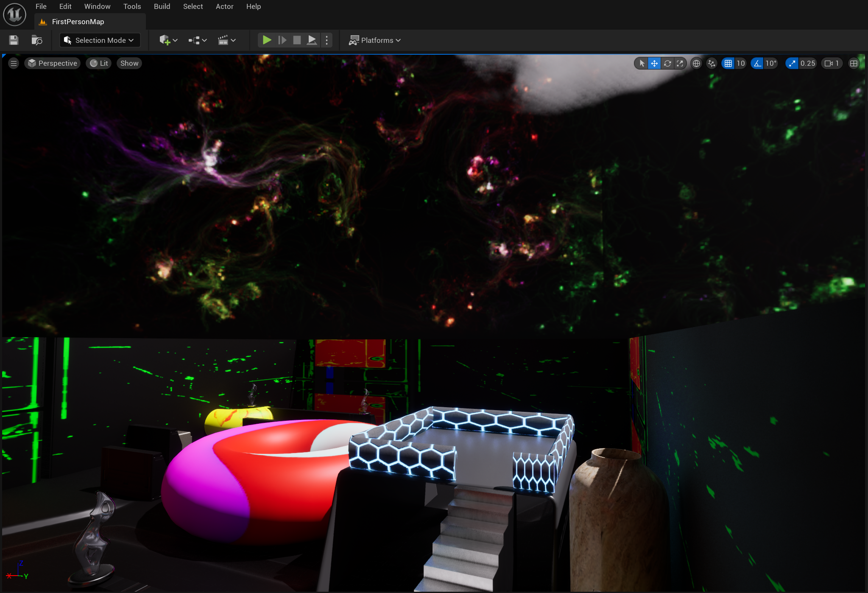Toggle world/local coordinate space globe
Image resolution: width=868 pixels, height=593 pixels.
coord(696,63)
